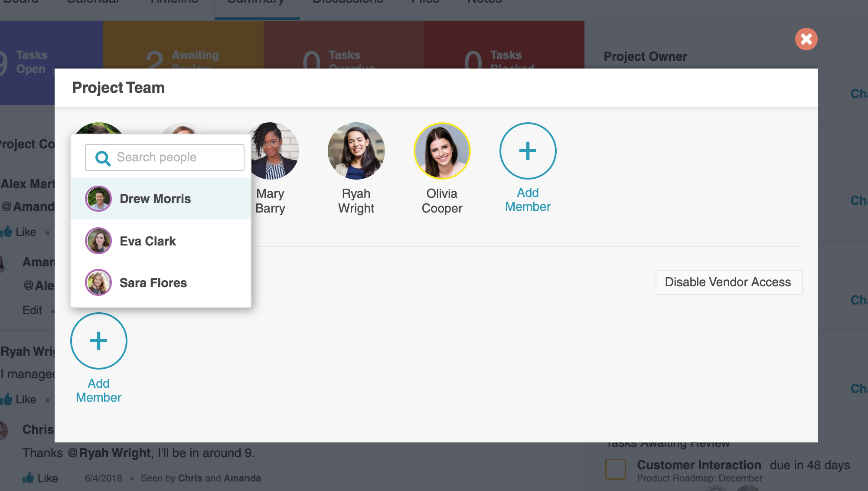This screenshot has width=868, height=491.
Task: Click Ryah Wright's team avatar
Action: [356, 151]
